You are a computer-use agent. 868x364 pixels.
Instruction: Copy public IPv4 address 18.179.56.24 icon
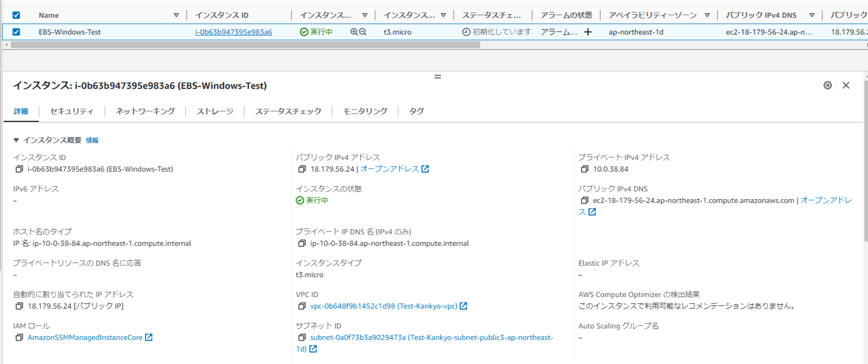302,169
